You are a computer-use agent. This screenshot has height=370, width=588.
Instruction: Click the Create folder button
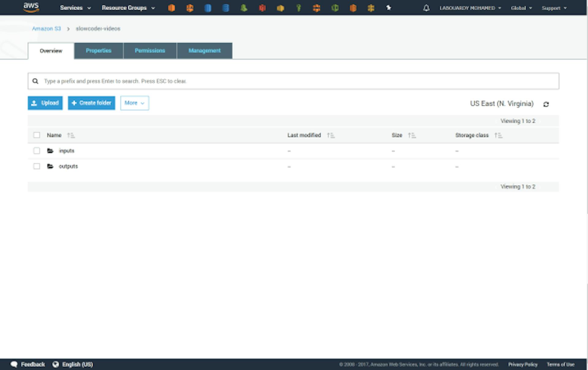[91, 103]
